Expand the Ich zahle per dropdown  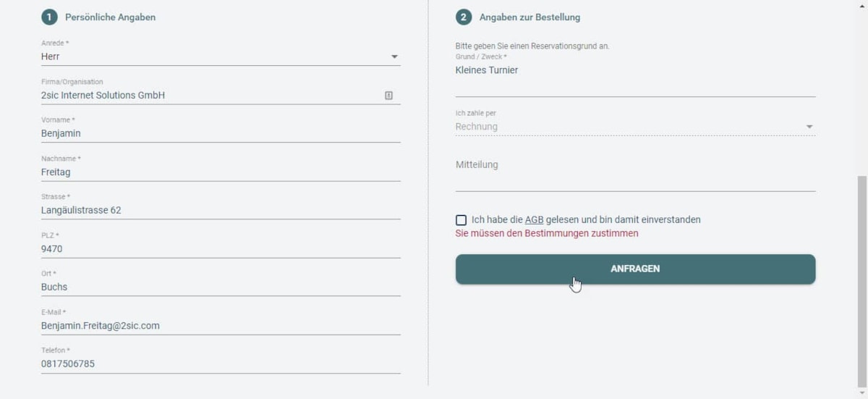pyautogui.click(x=809, y=127)
